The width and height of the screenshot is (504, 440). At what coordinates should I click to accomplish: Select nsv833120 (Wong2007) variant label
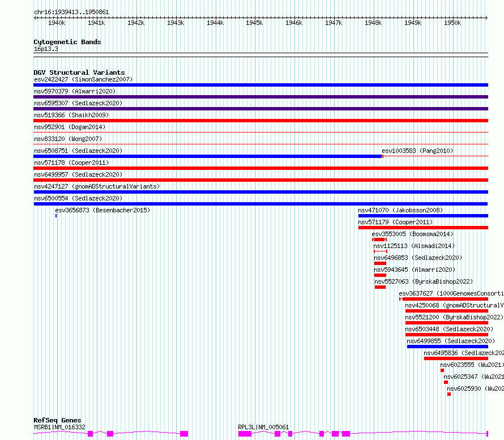click(68, 139)
